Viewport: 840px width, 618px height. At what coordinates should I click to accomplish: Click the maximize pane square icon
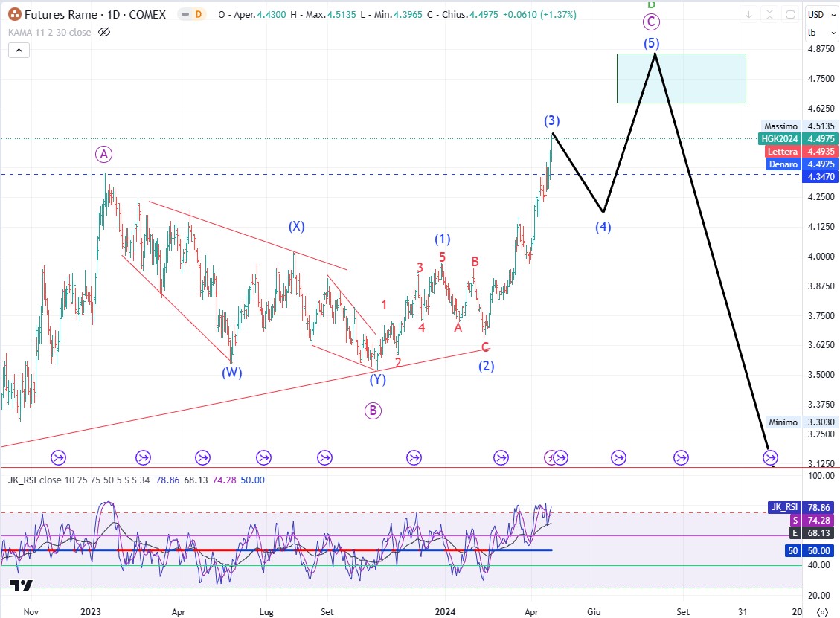790,15
